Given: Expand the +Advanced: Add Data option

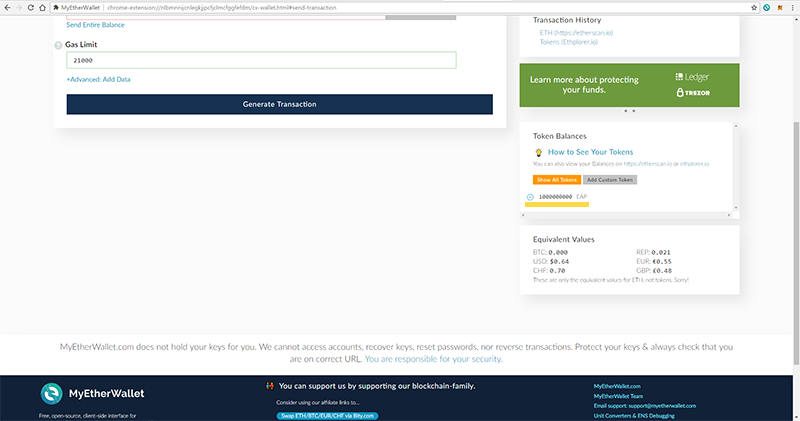Looking at the screenshot, I should tap(98, 79).
